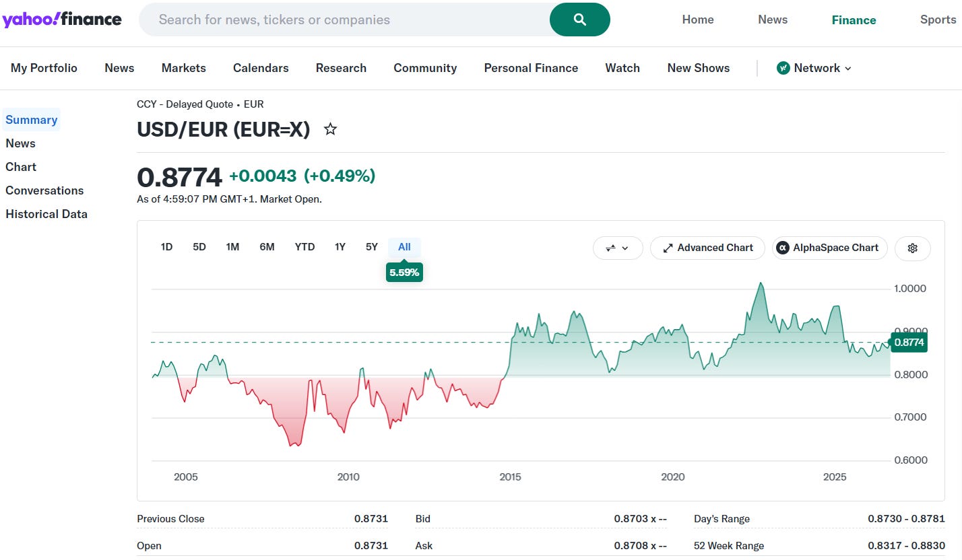Viewport: 962px width, 560px height.
Task: Open the Calendars menu
Action: coord(261,68)
